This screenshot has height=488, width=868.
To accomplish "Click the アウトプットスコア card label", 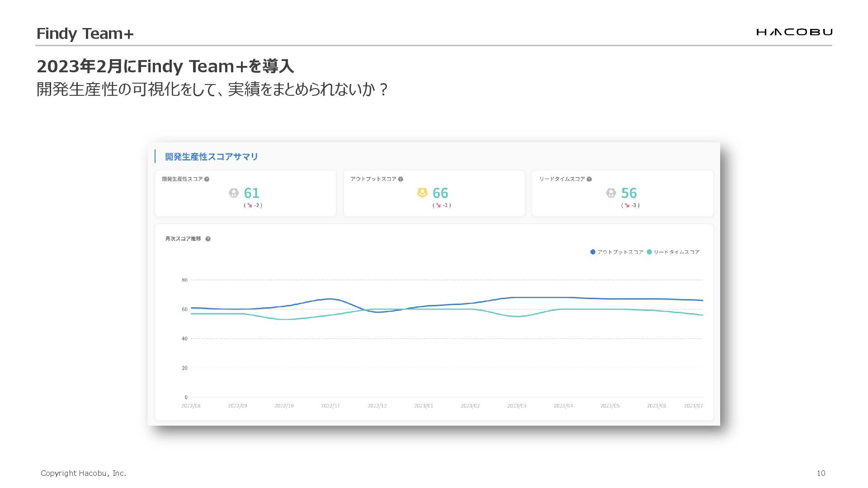I will 373,179.
